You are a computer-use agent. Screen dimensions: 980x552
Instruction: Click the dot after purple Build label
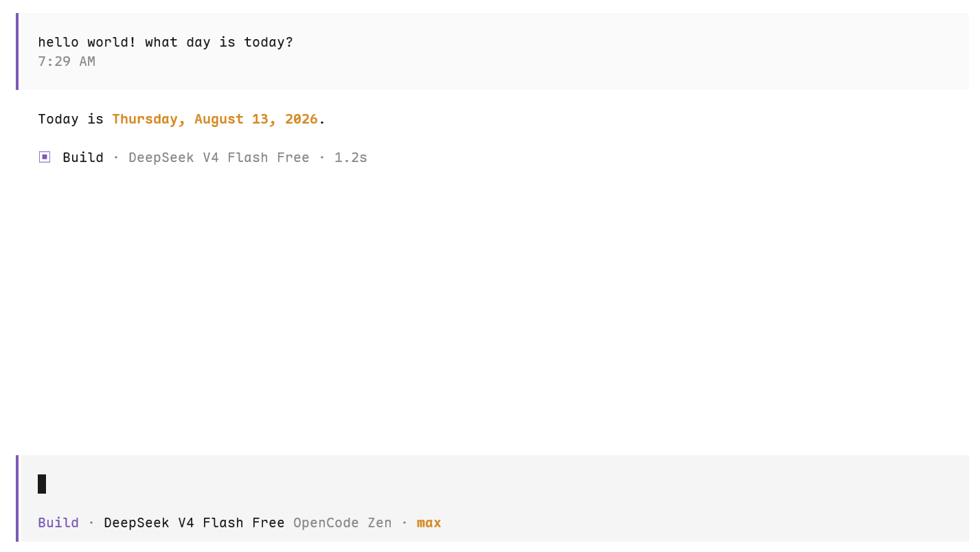[x=91, y=522]
